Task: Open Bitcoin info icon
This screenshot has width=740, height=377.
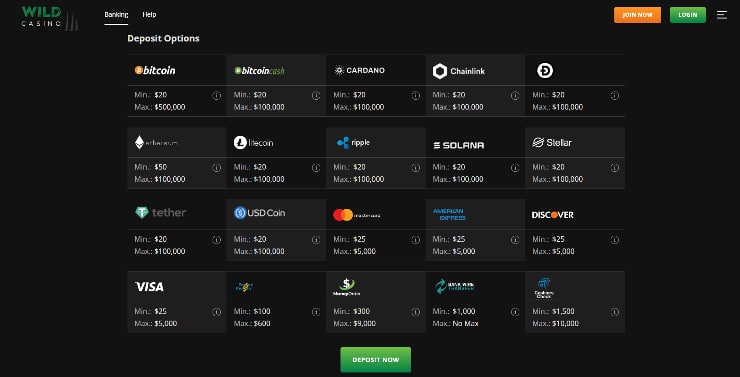Action: point(217,96)
